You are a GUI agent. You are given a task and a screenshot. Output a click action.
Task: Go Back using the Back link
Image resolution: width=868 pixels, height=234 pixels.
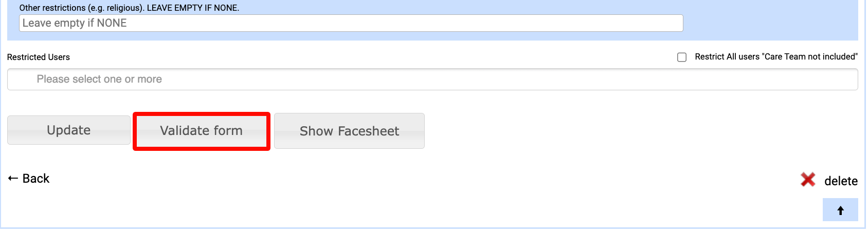tap(29, 179)
